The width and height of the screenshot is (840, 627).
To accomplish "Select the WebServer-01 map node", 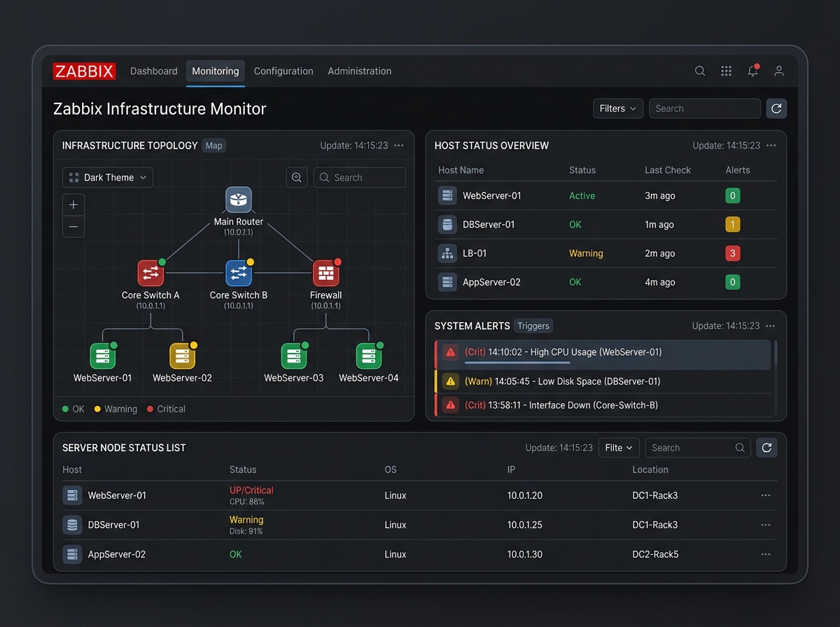I will [103, 356].
